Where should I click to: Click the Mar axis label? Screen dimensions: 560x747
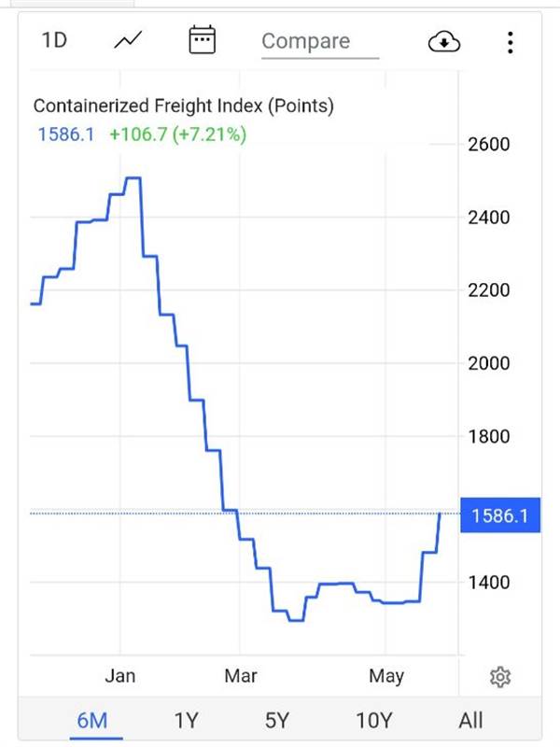pos(241,675)
